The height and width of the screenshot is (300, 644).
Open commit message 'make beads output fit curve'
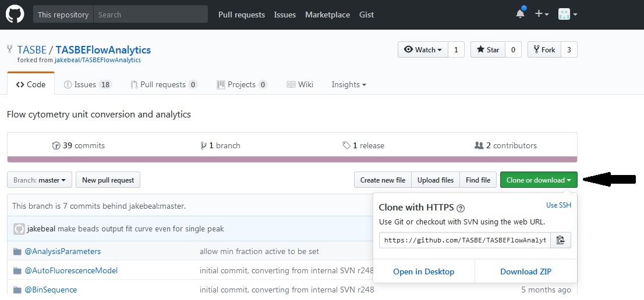141,228
